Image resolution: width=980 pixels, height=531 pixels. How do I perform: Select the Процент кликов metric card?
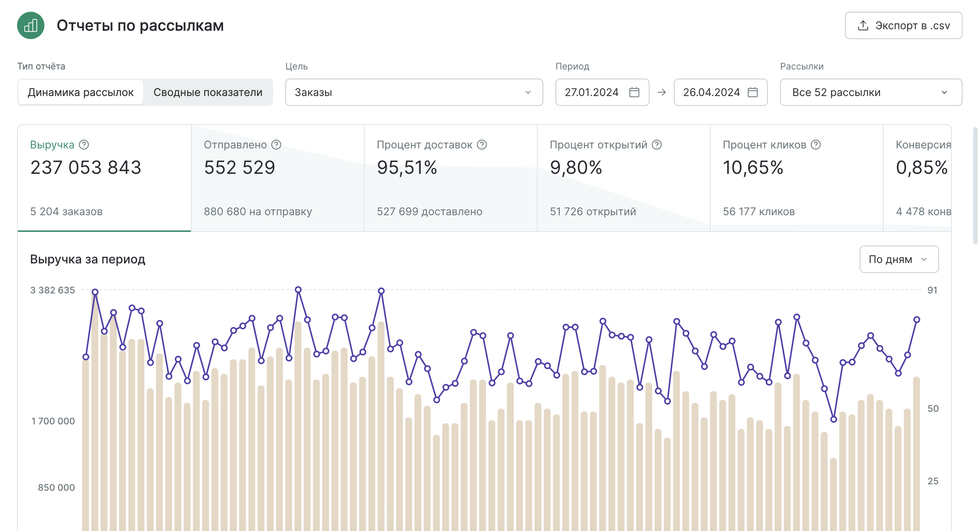(797, 178)
